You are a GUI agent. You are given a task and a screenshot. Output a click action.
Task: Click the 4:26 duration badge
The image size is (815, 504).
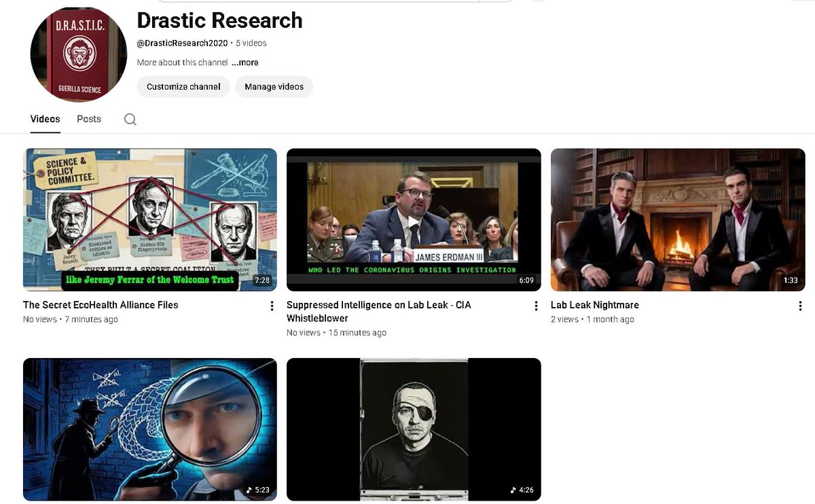coord(522,489)
